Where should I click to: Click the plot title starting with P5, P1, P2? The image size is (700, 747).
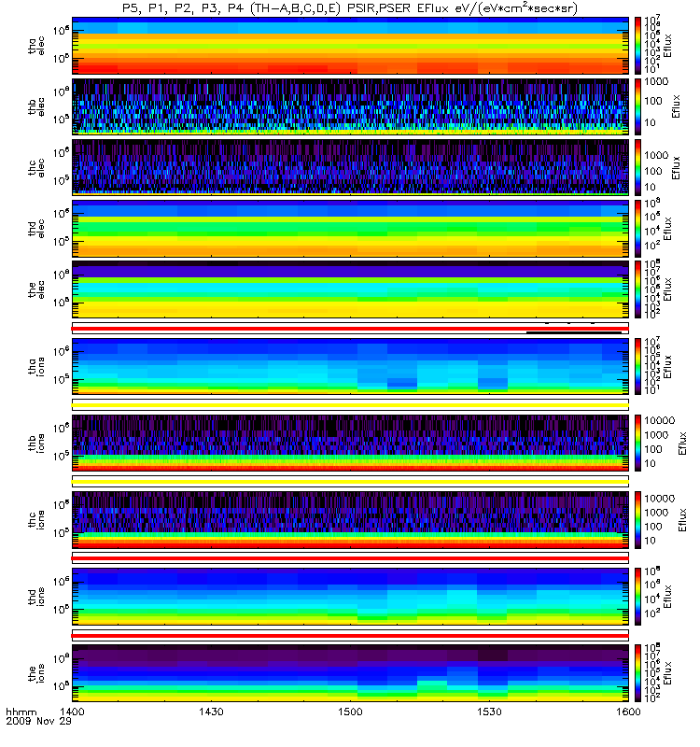pyautogui.click(x=349, y=8)
